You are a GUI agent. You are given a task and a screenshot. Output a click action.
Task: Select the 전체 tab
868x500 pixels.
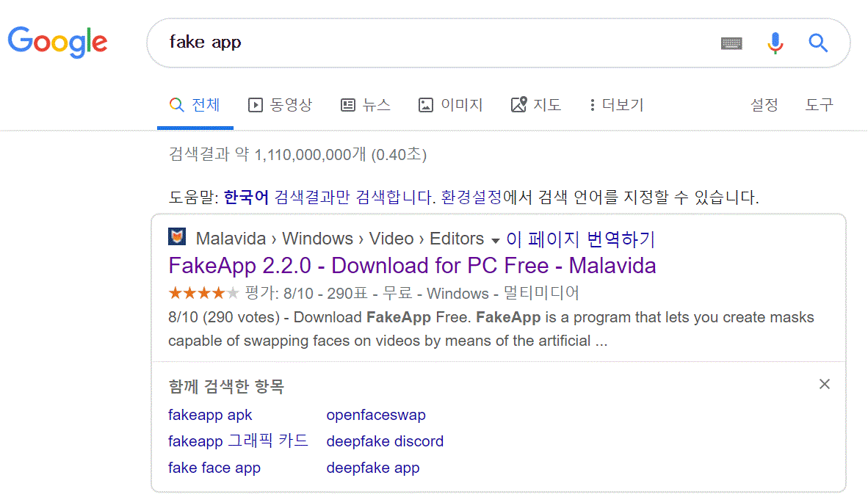(x=195, y=105)
